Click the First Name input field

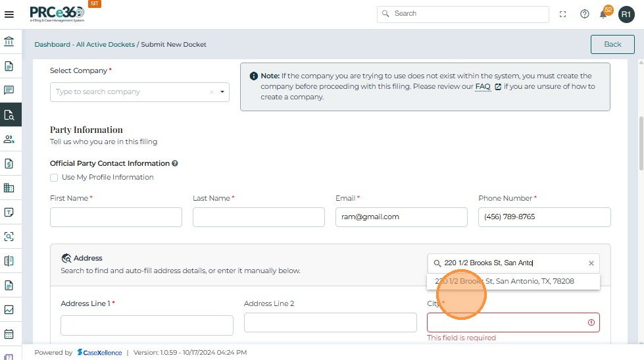116,217
